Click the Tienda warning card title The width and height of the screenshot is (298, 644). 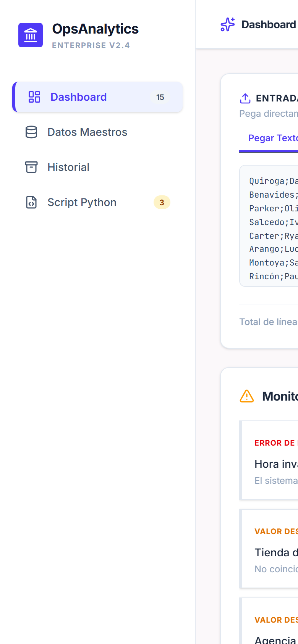pos(276,552)
